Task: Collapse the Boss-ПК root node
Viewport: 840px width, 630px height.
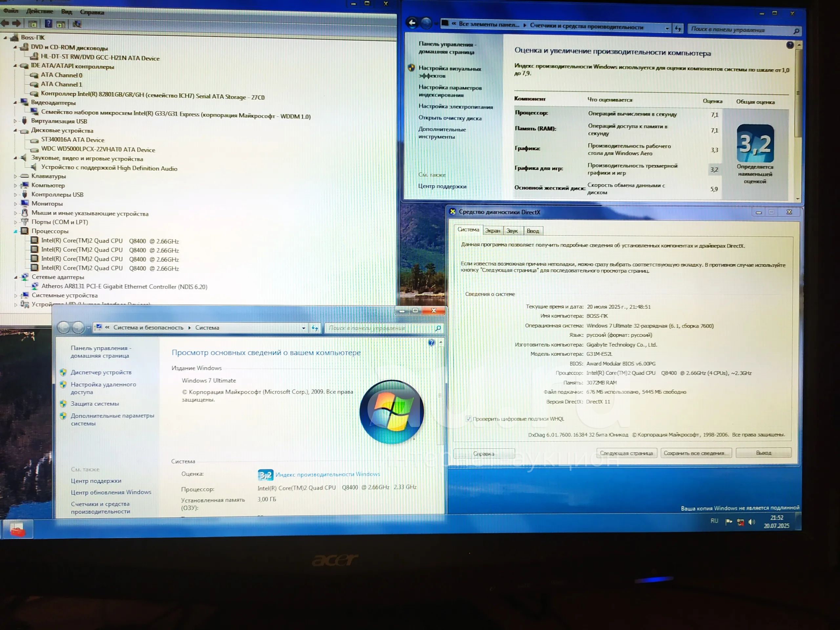Action: click(x=5, y=38)
